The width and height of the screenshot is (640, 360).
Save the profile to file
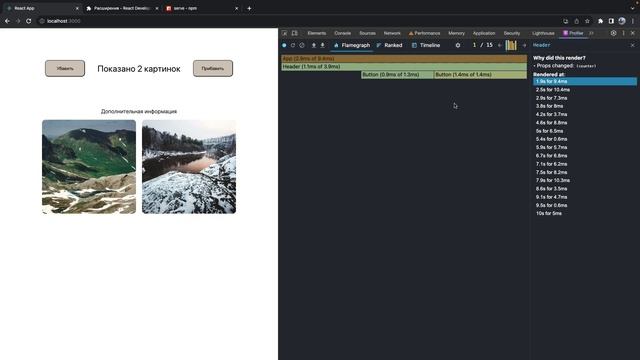click(322, 45)
